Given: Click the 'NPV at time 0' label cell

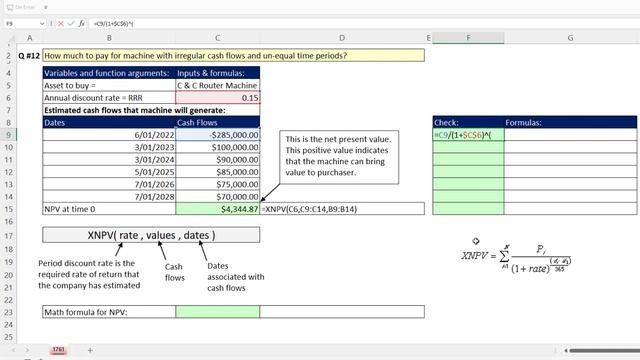Looking at the screenshot, I should pos(109,209).
